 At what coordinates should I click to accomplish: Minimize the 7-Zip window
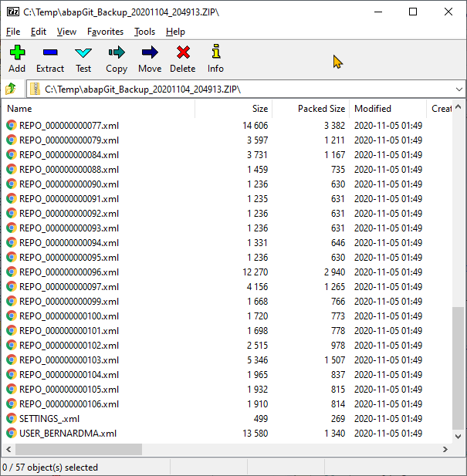coord(378,12)
